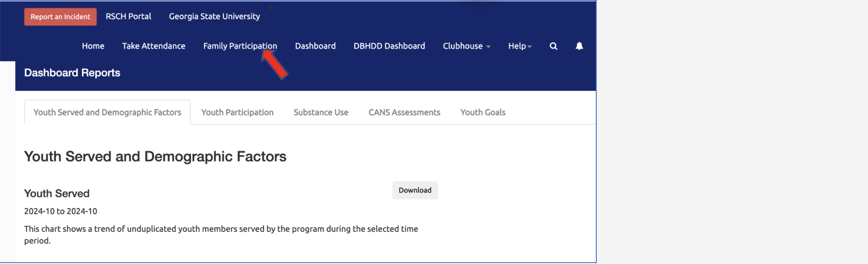Expand the Clubhouse dropdown menu
The image size is (868, 264).
(466, 46)
